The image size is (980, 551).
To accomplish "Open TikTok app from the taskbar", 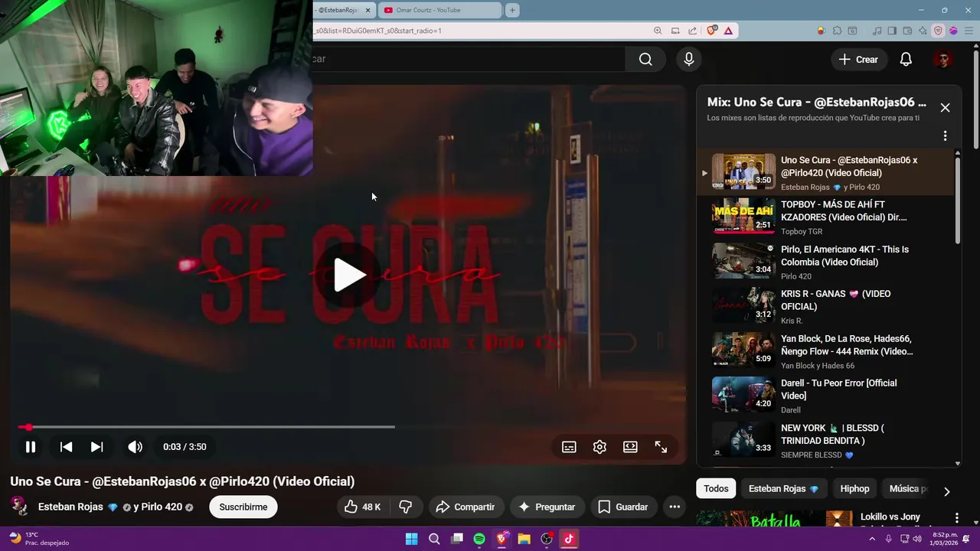I will pos(569,539).
